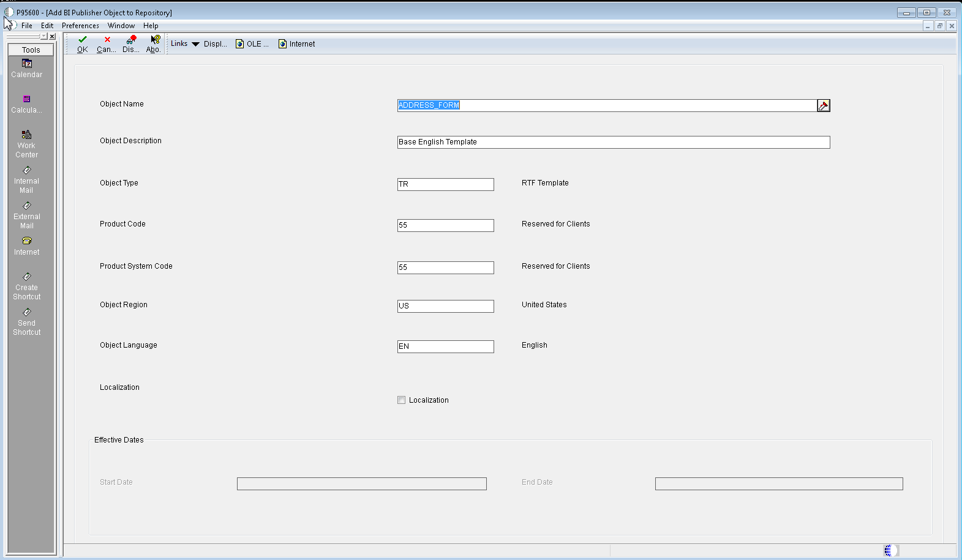
Task: Click Internet in the Tools sidebar
Action: [27, 246]
